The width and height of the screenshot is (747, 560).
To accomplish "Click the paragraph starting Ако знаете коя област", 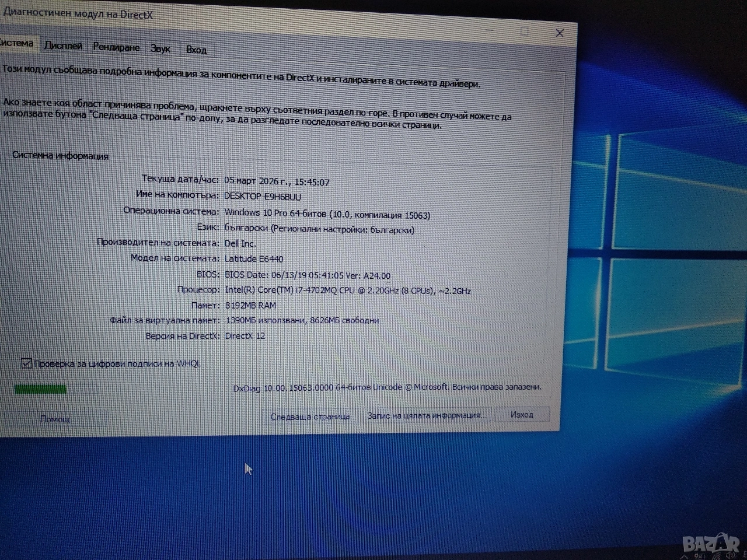I will click(x=257, y=114).
